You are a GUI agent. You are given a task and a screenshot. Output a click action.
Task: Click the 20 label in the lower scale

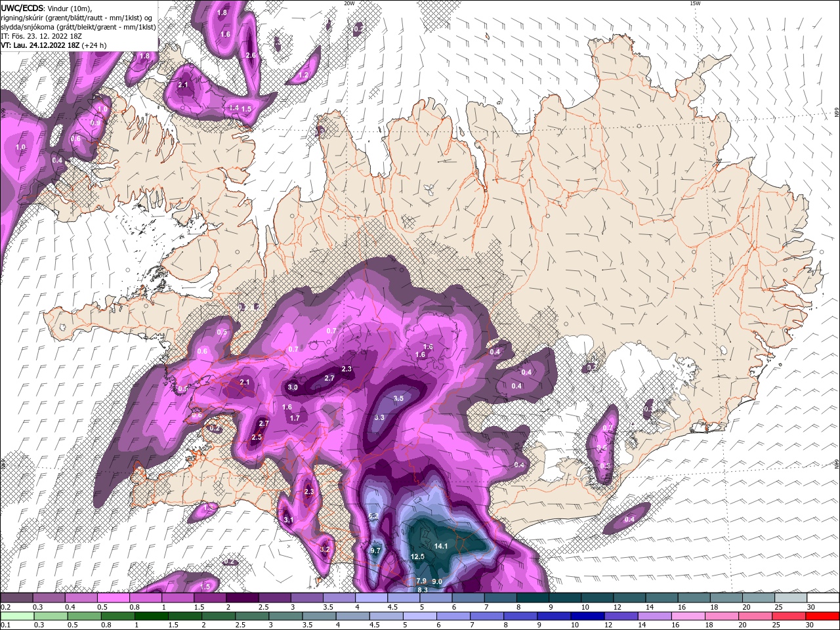tap(742, 625)
